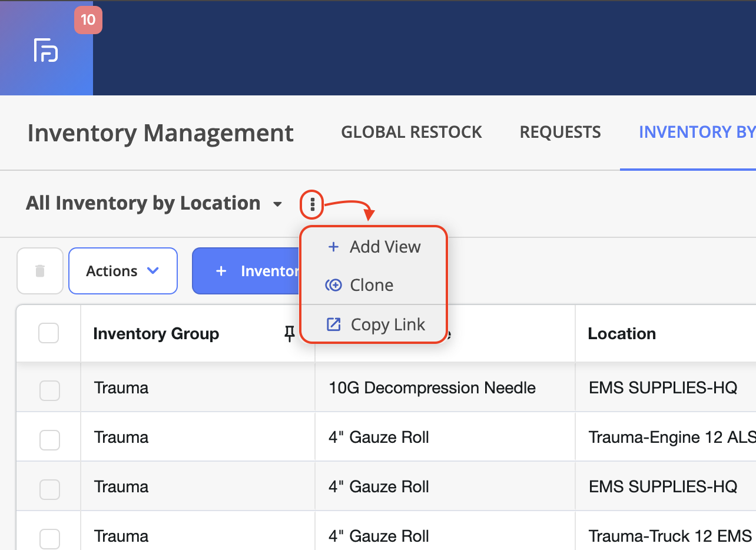Click the three-dot view options icon
Image resolution: width=756 pixels, height=550 pixels.
[x=312, y=205]
